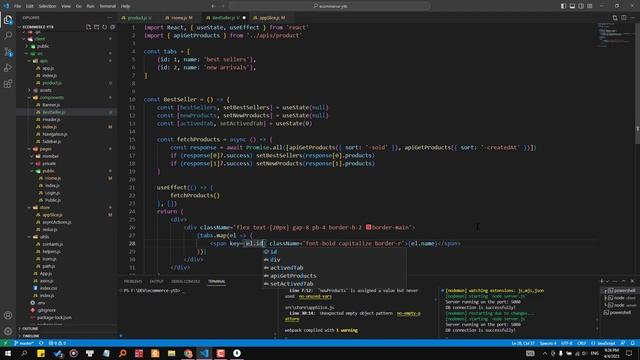Click the border-main color swatch on line 26
Screen dimensions: 640x360
click(x=369, y=227)
